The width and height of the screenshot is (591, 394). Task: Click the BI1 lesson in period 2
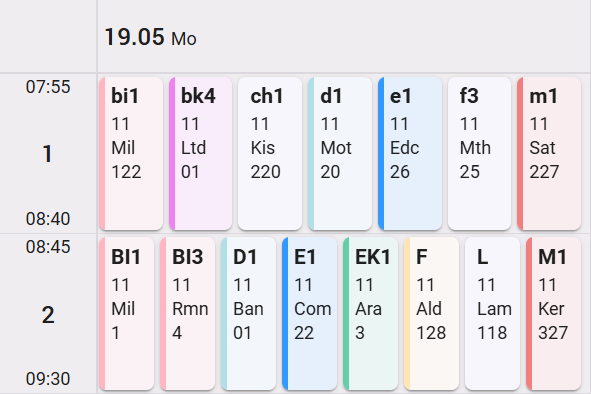pos(127,313)
